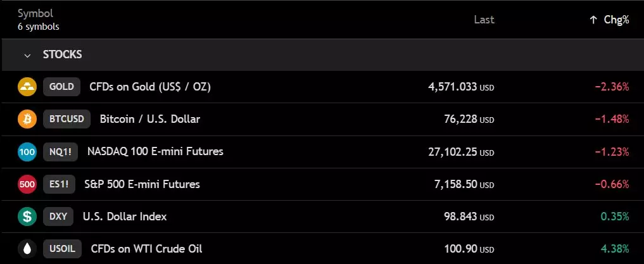Click the orange Bitcoin logo icon
This screenshot has height=264, width=644.
coord(27,119)
